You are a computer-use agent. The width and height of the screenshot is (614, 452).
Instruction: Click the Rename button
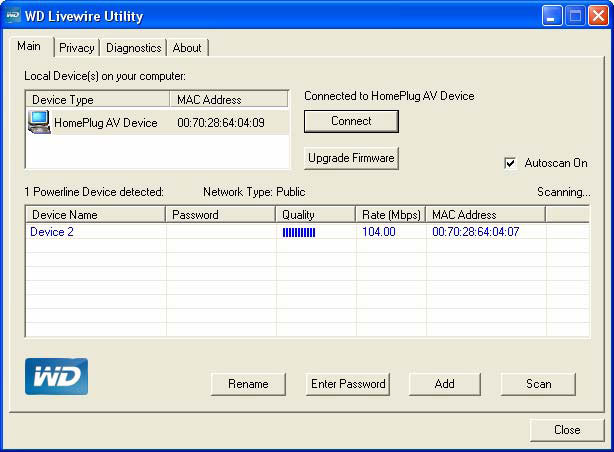(x=248, y=384)
